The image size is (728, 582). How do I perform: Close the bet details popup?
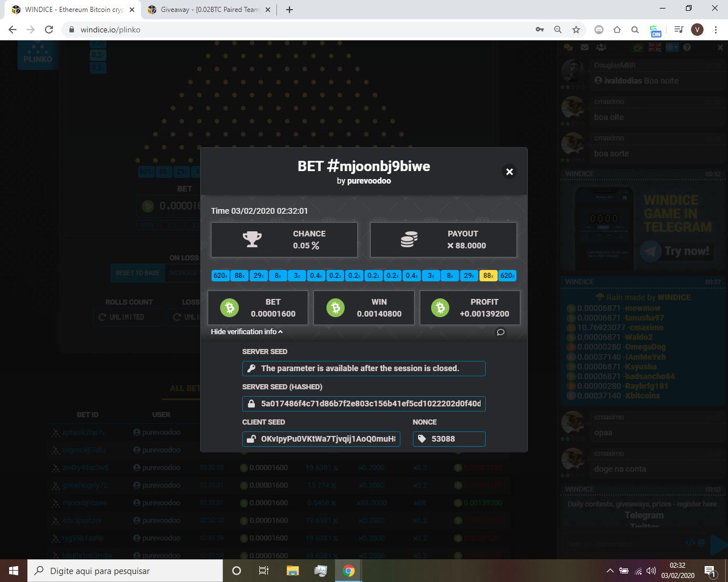[509, 172]
